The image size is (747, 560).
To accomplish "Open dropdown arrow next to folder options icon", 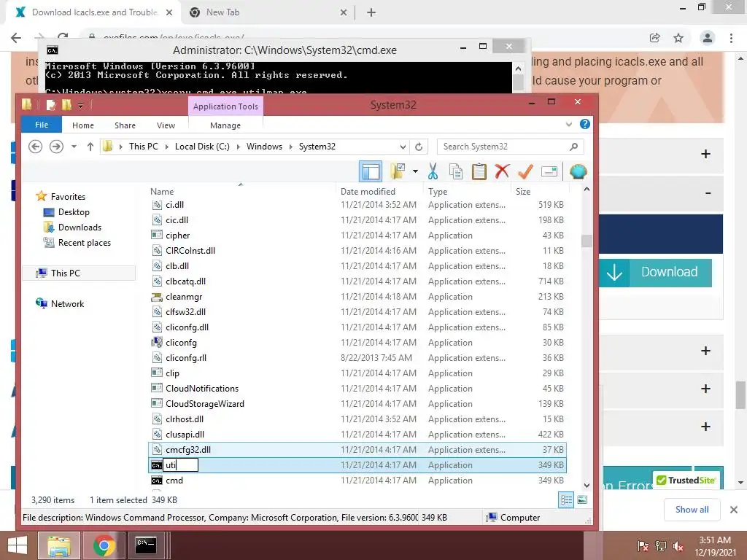I will click(415, 171).
